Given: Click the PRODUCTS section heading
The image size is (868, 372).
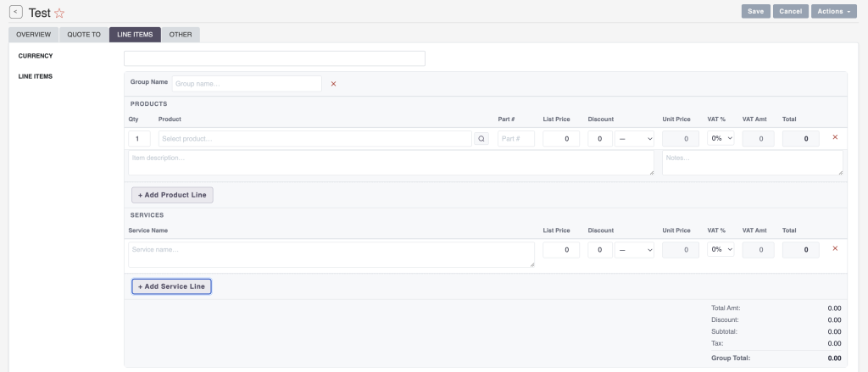Looking at the screenshot, I should pyautogui.click(x=149, y=104).
